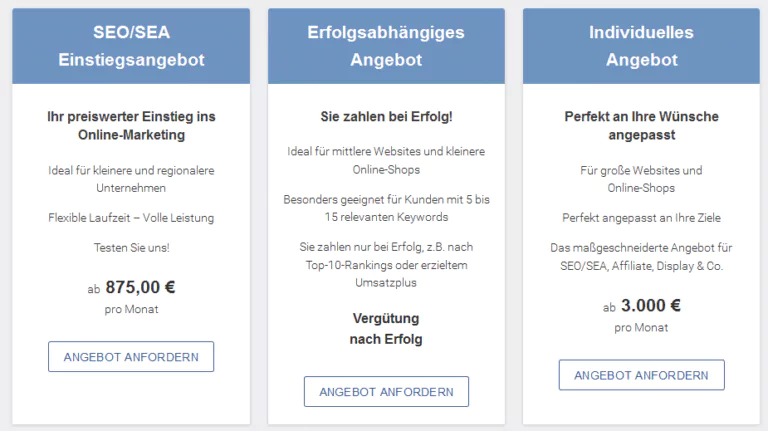Click ANGEBOT ANFORDERN under SEO/SEA Einstiegsangebot
The width and height of the screenshot is (768, 431).
131,357
